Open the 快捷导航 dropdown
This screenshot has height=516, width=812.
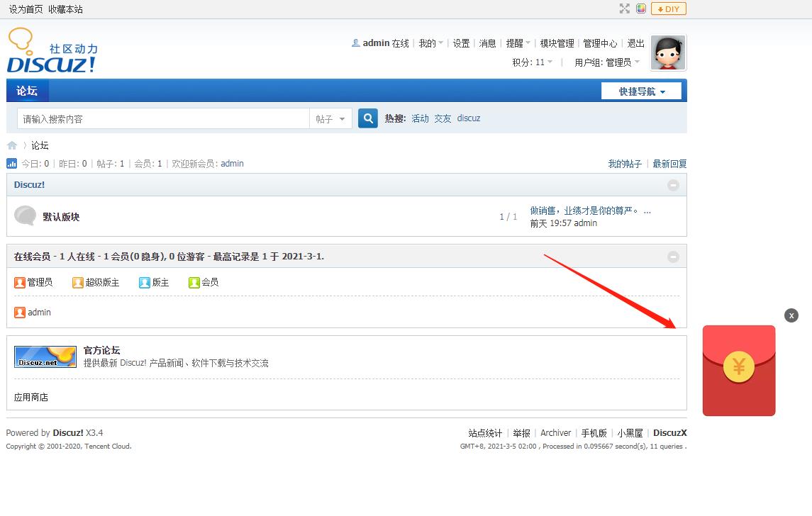(641, 91)
